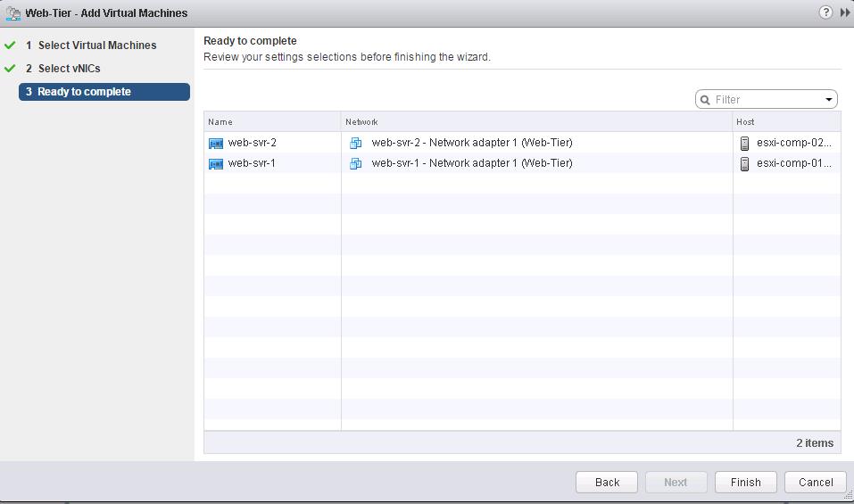Click the esxi-comp-01 host server icon
The image size is (854, 504).
(x=744, y=164)
